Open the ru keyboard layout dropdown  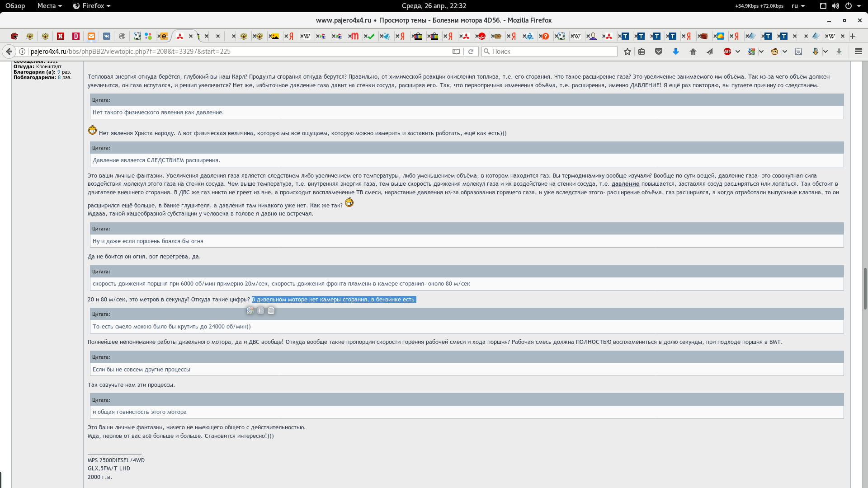(x=798, y=6)
